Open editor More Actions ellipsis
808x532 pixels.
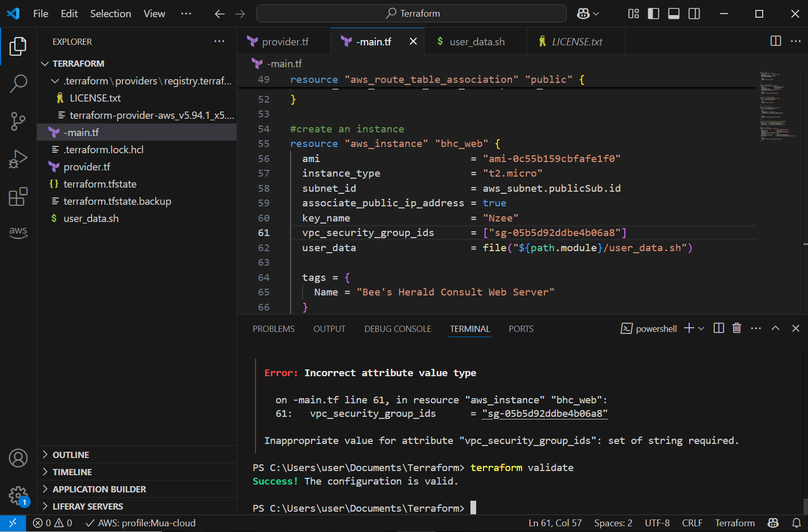[x=795, y=41]
